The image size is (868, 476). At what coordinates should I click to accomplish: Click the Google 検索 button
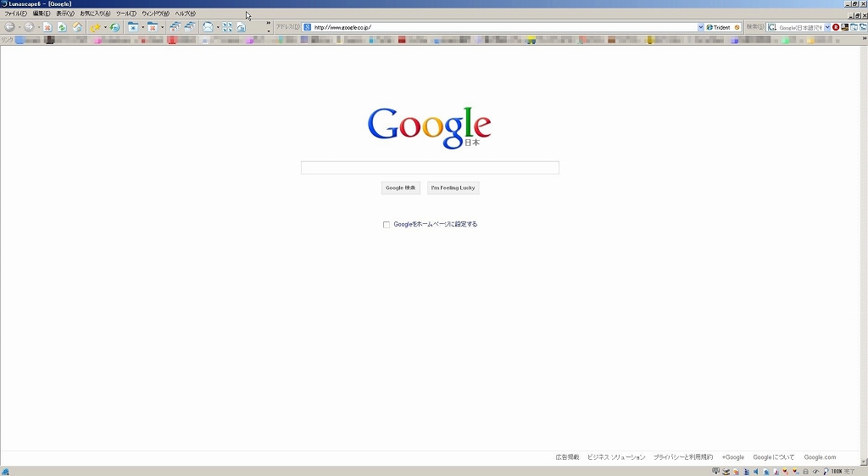401,188
